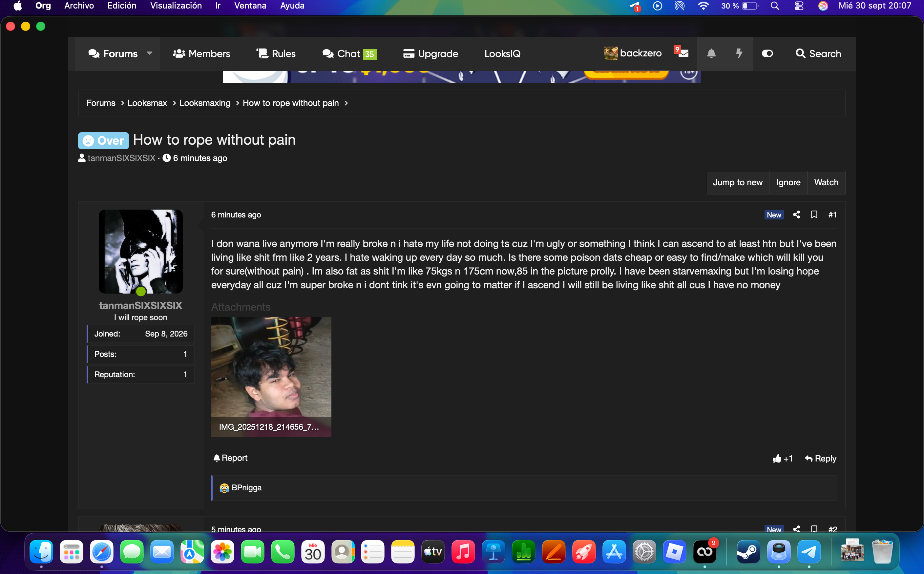
Task: Click Jump to new button
Action: pyautogui.click(x=738, y=182)
